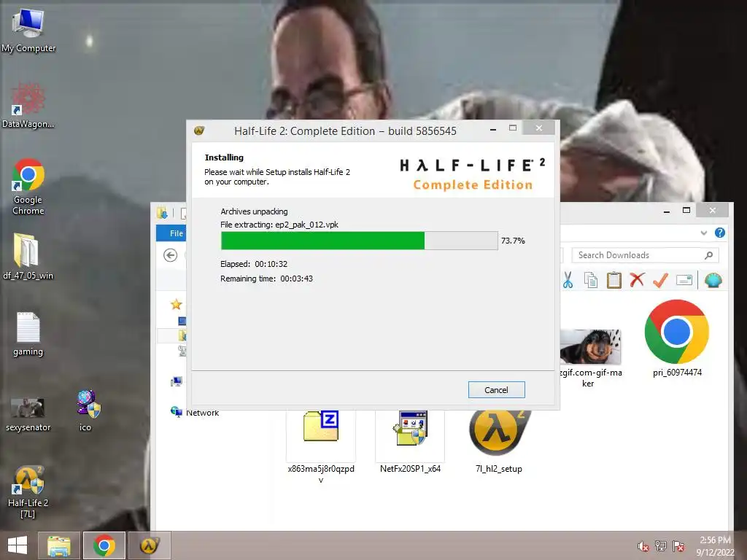
Task: Open Explorer help question mark
Action: (x=720, y=233)
